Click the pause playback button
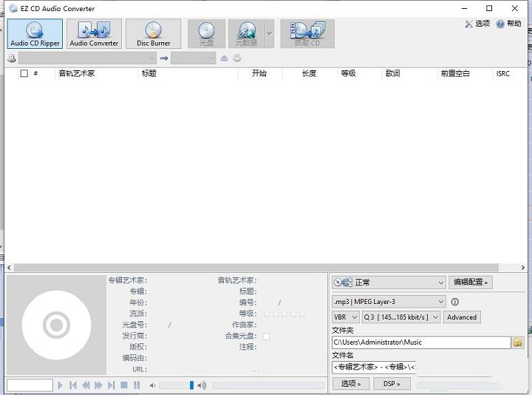The height and width of the screenshot is (395, 532). click(137, 385)
